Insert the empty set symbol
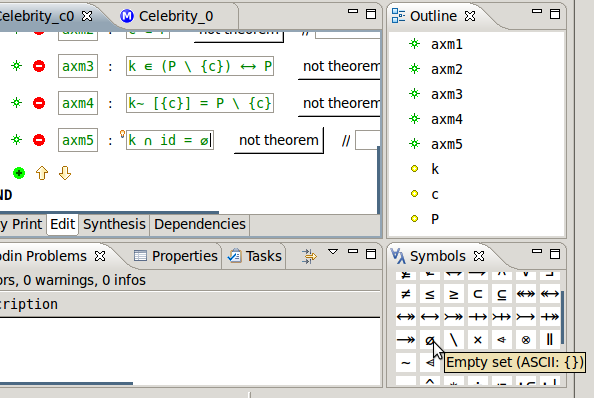Viewport: 594px width, 398px height. 430,340
